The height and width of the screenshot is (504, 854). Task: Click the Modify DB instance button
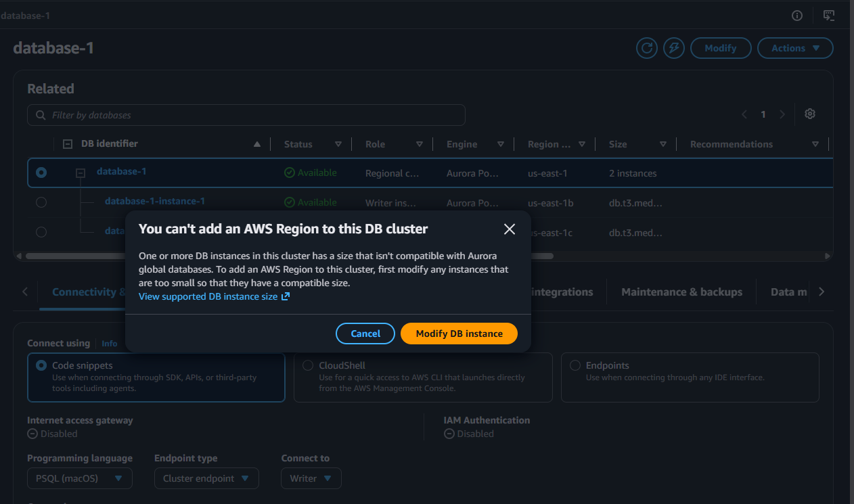(459, 334)
